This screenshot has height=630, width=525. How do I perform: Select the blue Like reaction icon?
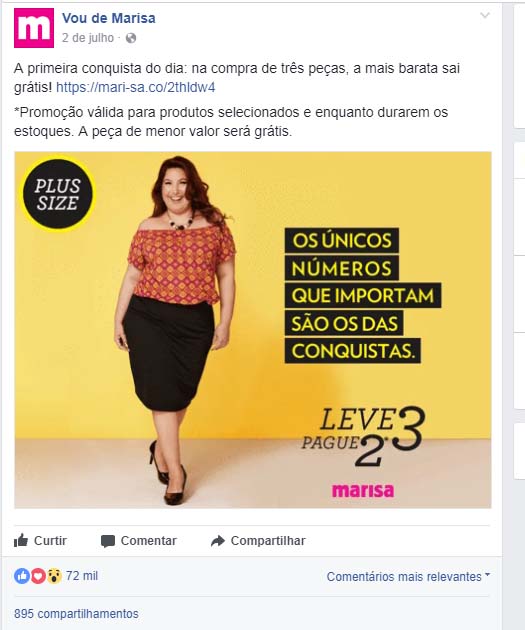click(x=22, y=576)
